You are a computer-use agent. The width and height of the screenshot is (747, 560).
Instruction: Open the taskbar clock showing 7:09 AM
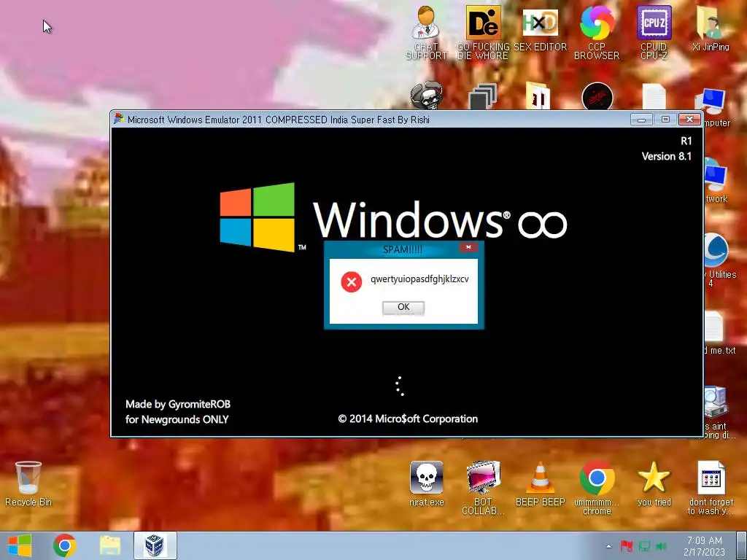704,545
